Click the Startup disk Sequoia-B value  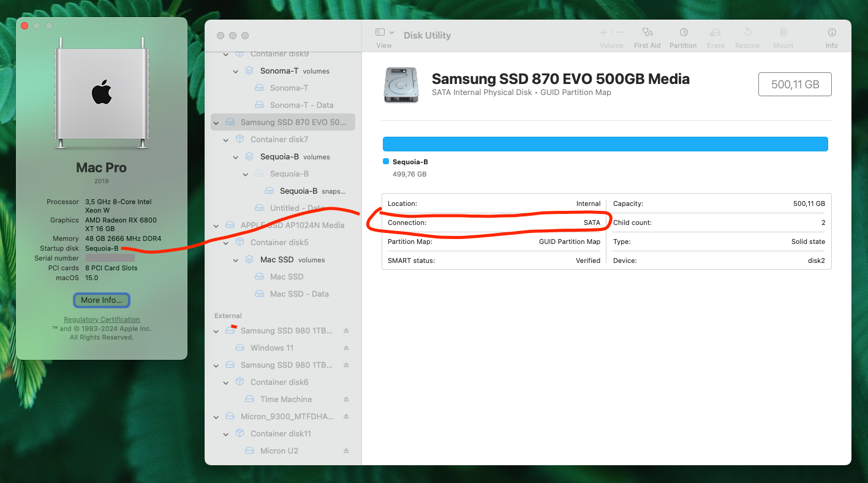click(102, 248)
